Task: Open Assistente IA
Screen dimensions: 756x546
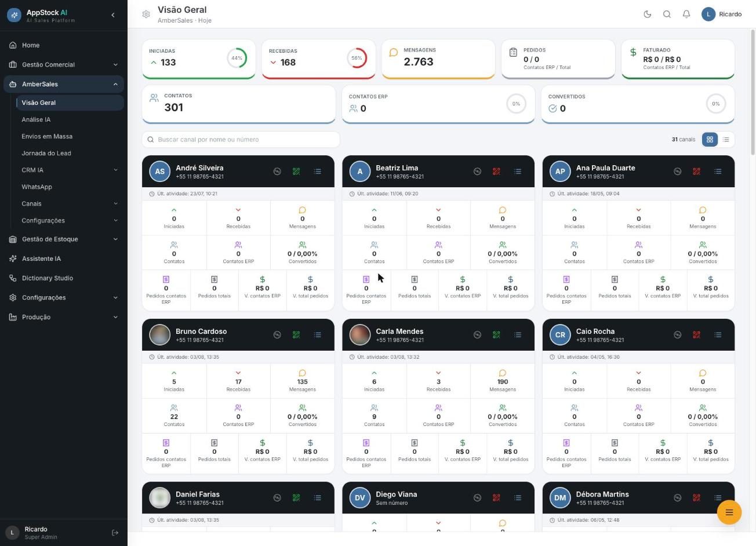Action: [64, 259]
